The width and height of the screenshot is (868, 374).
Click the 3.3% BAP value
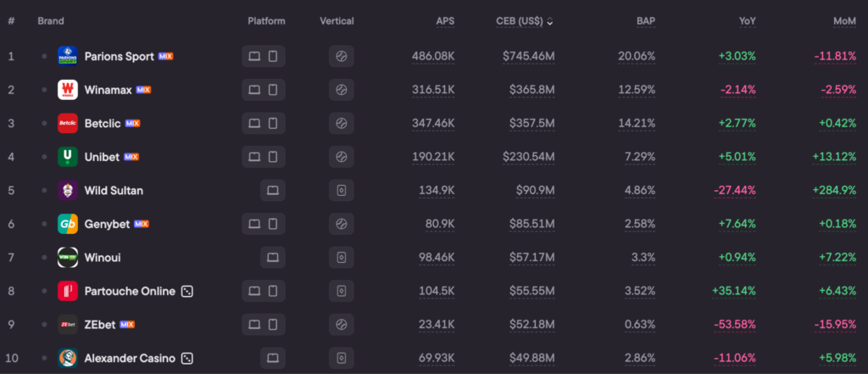coord(644,258)
